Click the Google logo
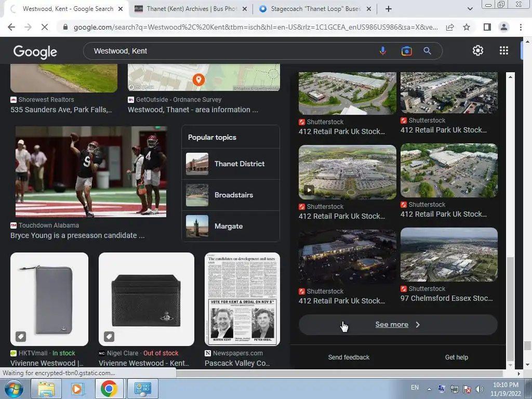The height and width of the screenshot is (399, 532). [35, 51]
